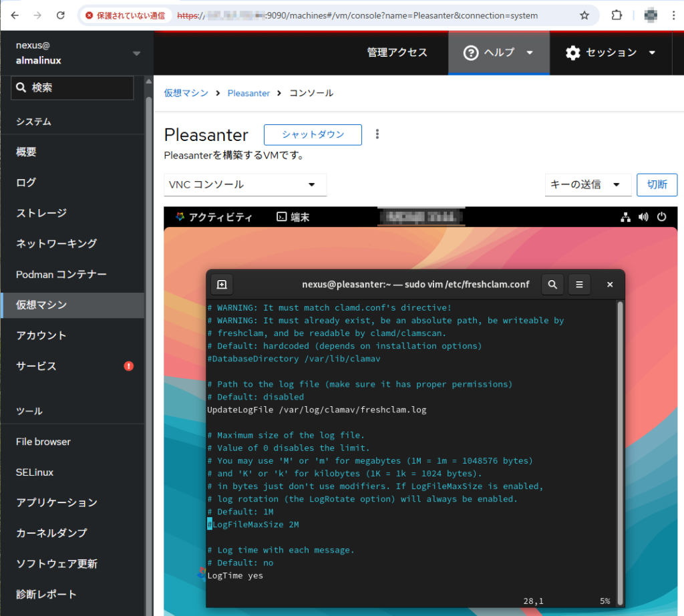The height and width of the screenshot is (616, 684).
Task: Expand the VNC コンソール dropdown
Action: (x=245, y=185)
